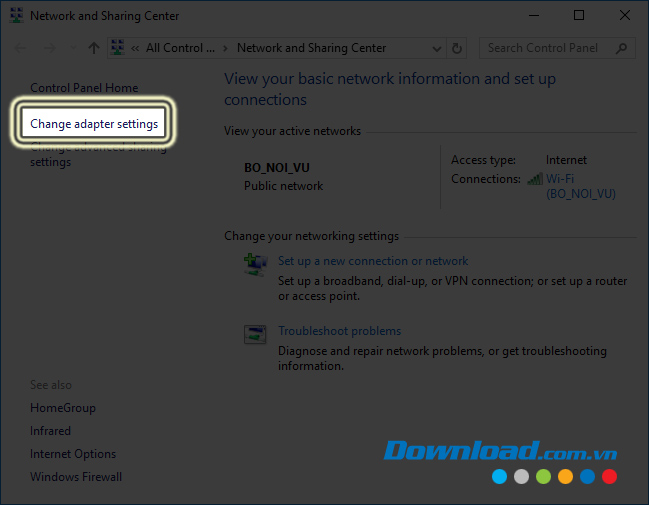Select the All Control Panel breadcrumb item
The height and width of the screenshot is (505, 649).
(180, 48)
